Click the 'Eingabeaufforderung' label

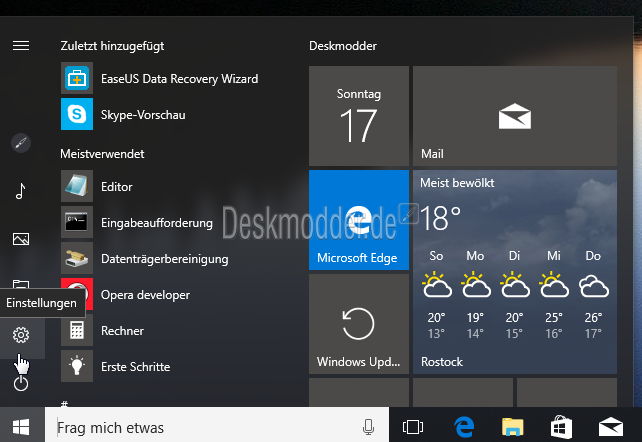pyautogui.click(x=157, y=223)
